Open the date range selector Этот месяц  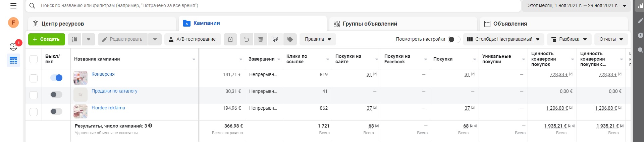pyautogui.click(x=577, y=6)
